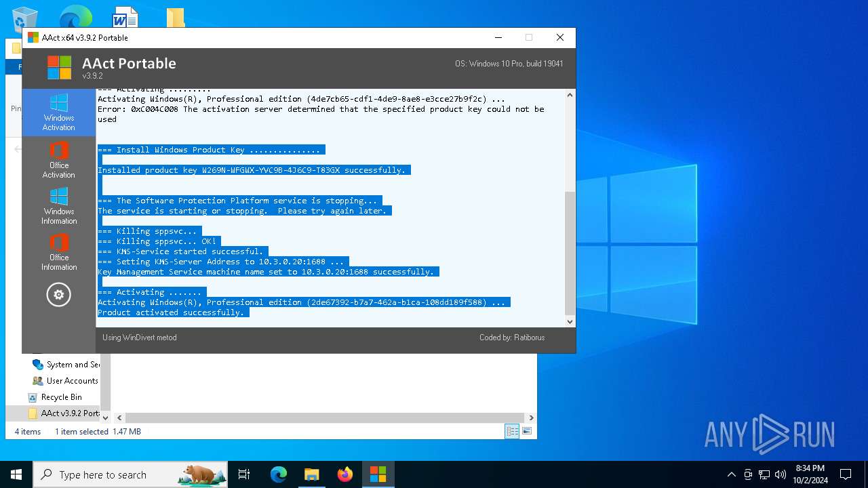Select AAct v3.9.2 Portable folder in tree
868x488 pixels.
pyautogui.click(x=63, y=413)
